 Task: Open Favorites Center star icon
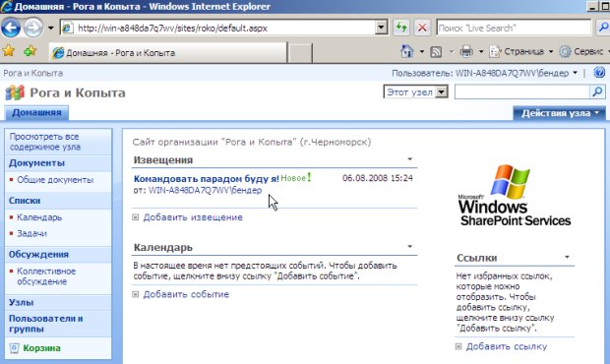pyautogui.click(x=9, y=51)
